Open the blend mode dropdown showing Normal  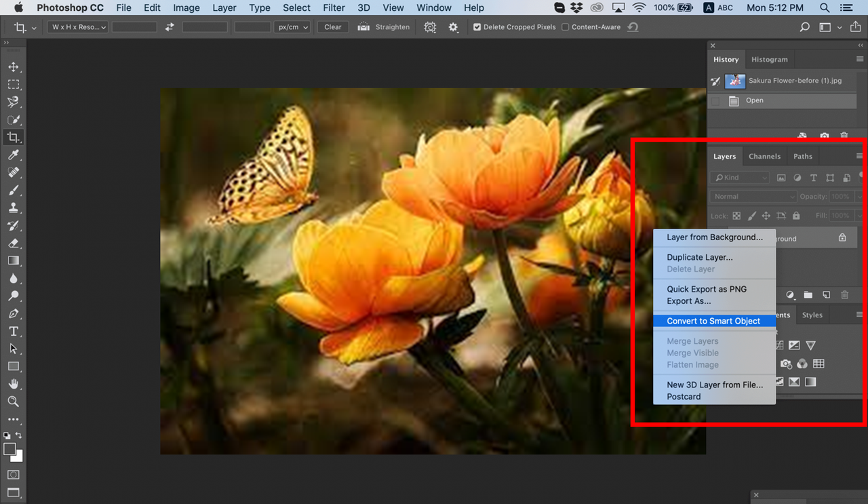753,196
